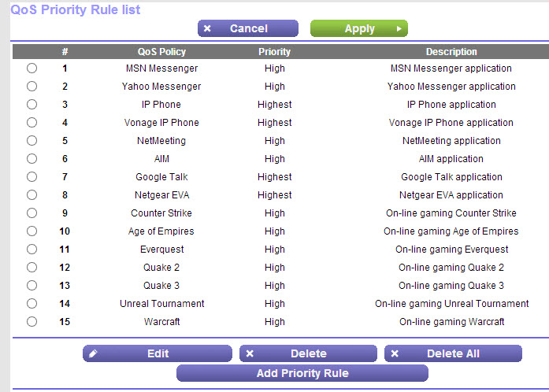Select radio button for Counter Strike rule

[x=32, y=213]
